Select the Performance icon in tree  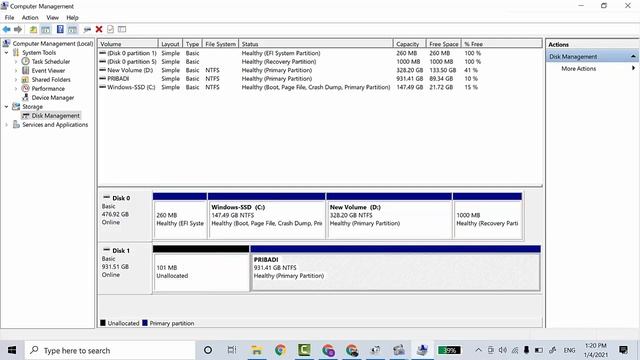tap(25, 88)
